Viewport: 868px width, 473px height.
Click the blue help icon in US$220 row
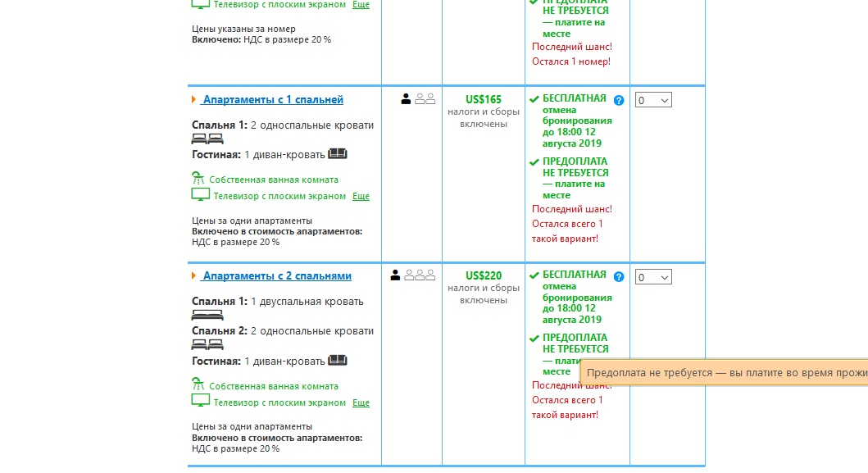tap(619, 277)
